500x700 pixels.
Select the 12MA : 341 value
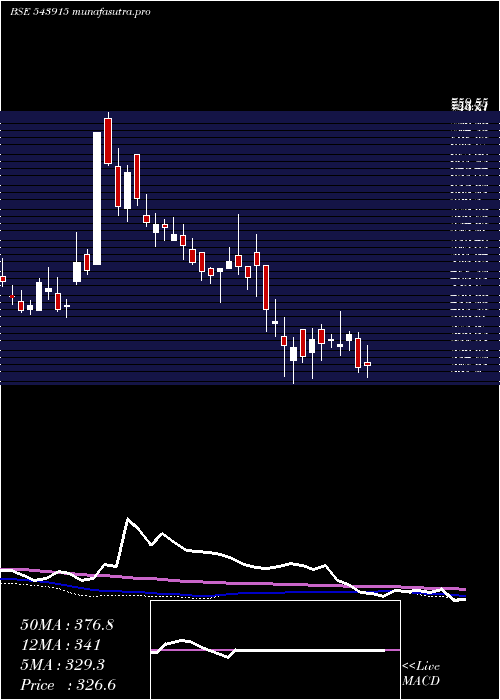pos(60,645)
